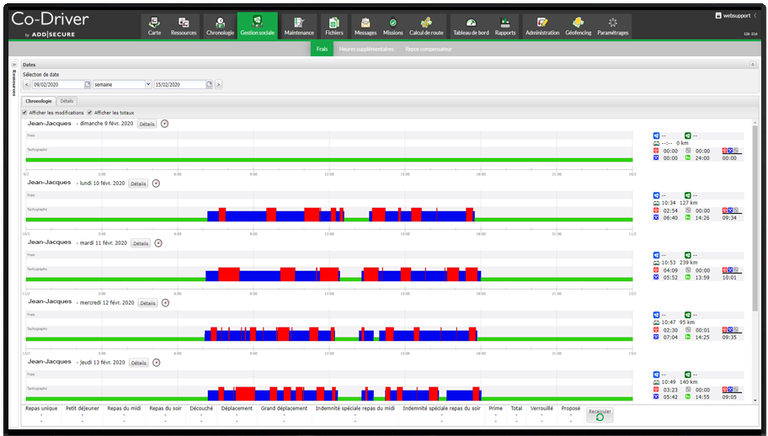Click the Repas unique column header
The image size is (768, 436).
41,408
